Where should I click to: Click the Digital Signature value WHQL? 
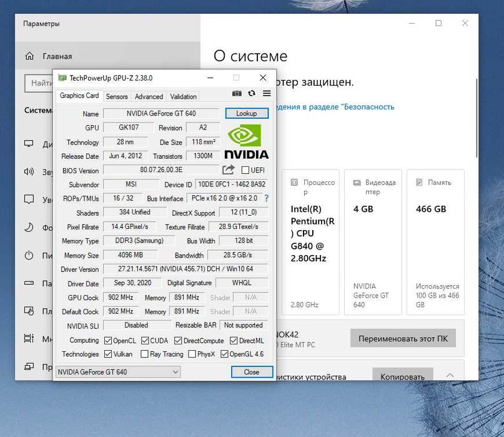click(242, 283)
